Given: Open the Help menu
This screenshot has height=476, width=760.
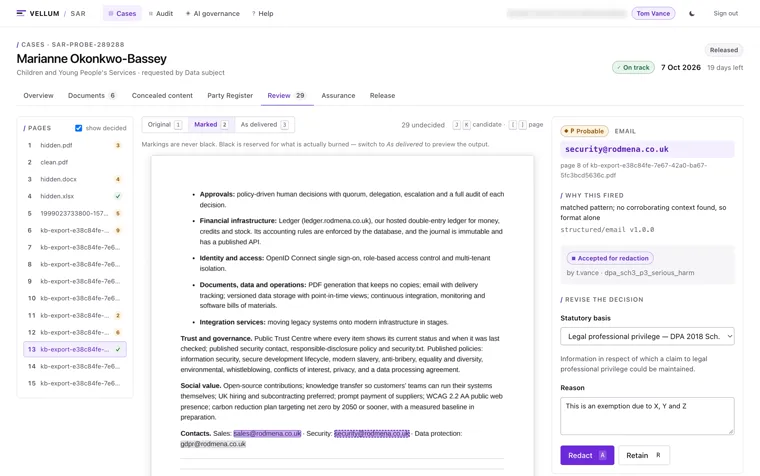Looking at the screenshot, I should [262, 14].
